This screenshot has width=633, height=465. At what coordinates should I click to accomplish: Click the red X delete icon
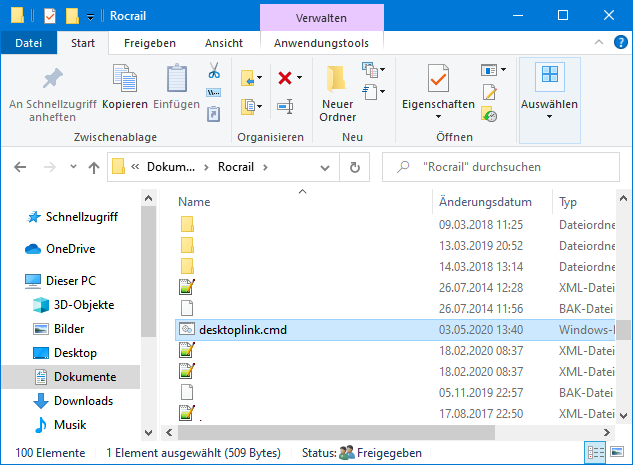(284, 78)
